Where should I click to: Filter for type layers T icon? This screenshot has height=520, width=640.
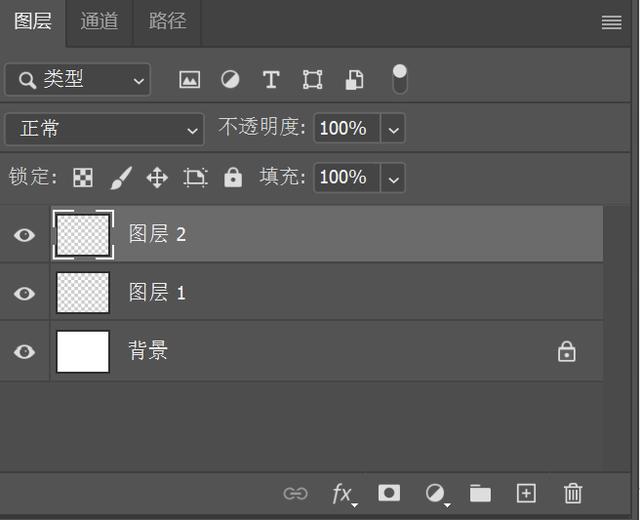[x=271, y=79]
